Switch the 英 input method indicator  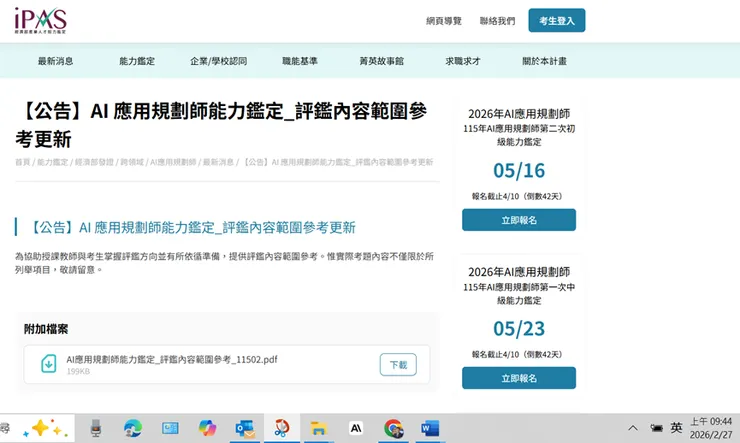click(676, 428)
